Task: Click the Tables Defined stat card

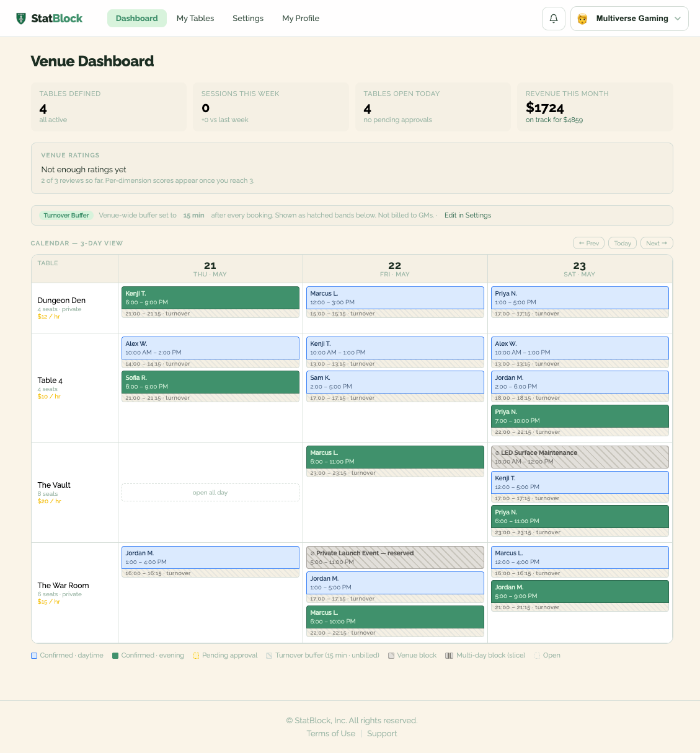Action: pos(109,107)
